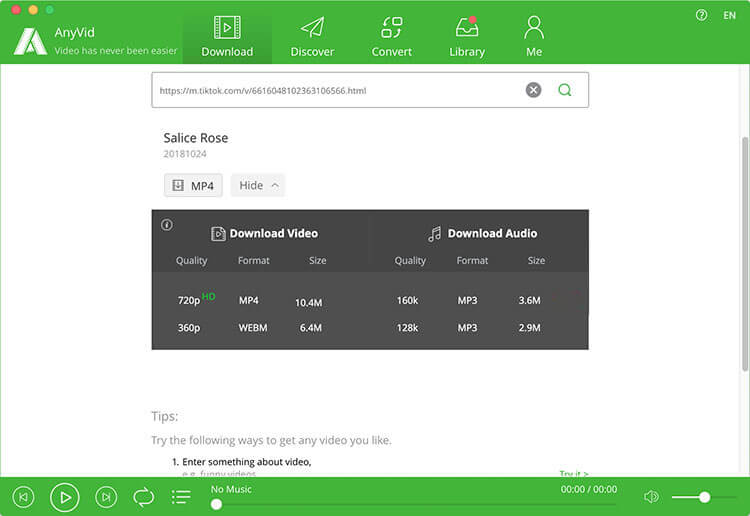Adjust the volume slider knob

coord(704,497)
